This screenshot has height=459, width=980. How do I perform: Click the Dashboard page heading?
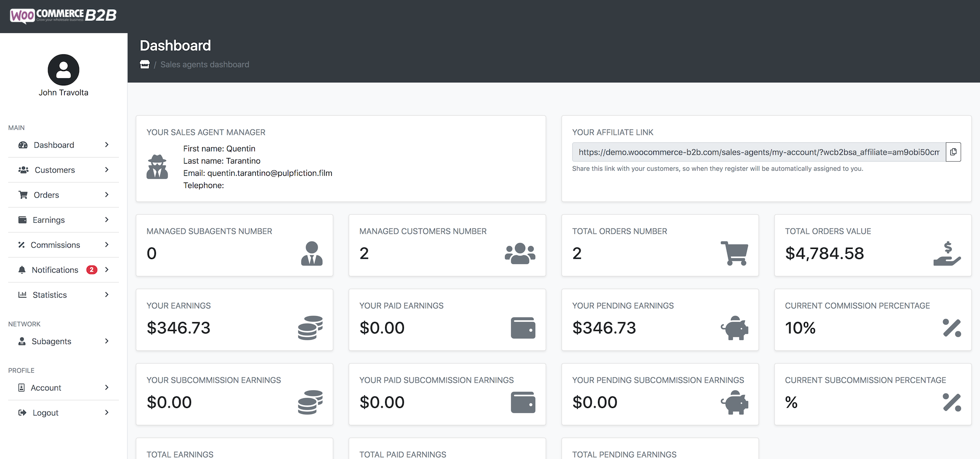coord(175,45)
